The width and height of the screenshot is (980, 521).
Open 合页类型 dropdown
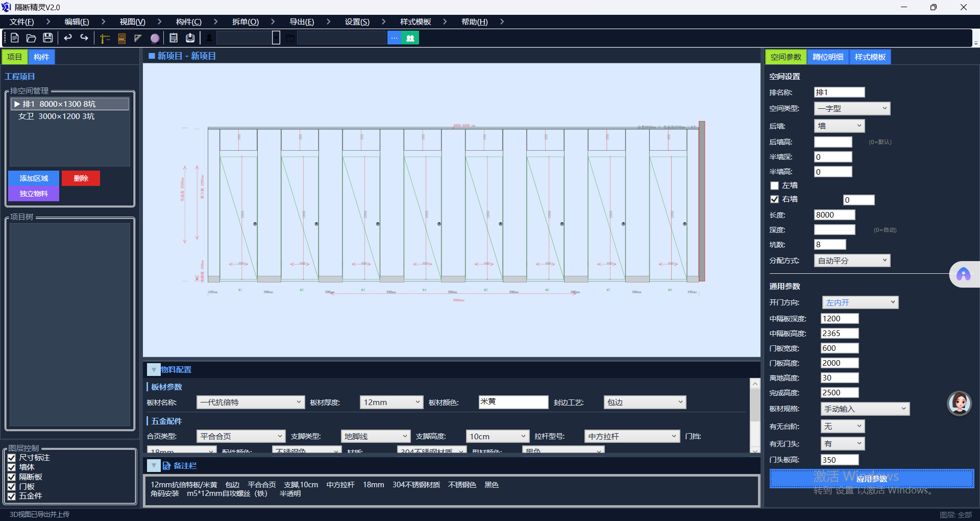click(240, 436)
